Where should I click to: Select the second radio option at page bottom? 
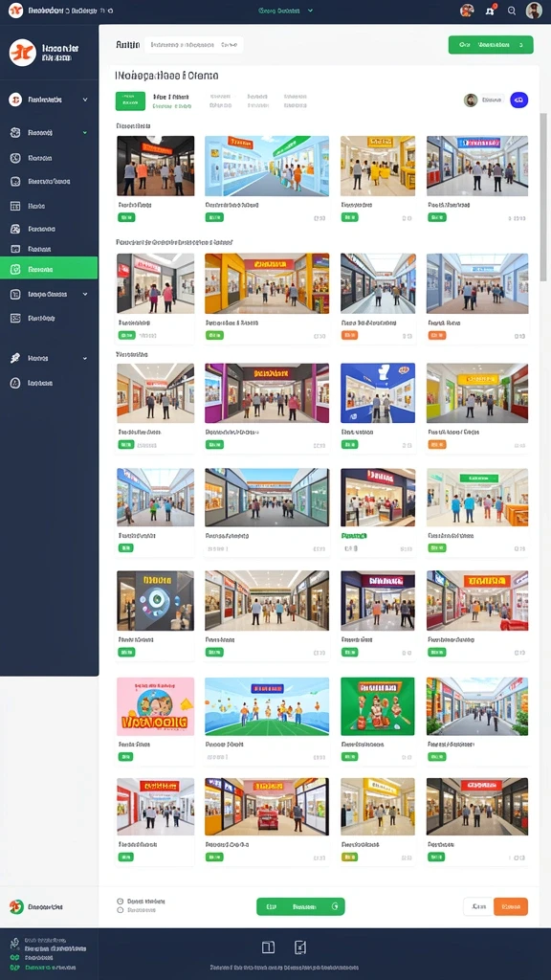pyautogui.click(x=120, y=910)
